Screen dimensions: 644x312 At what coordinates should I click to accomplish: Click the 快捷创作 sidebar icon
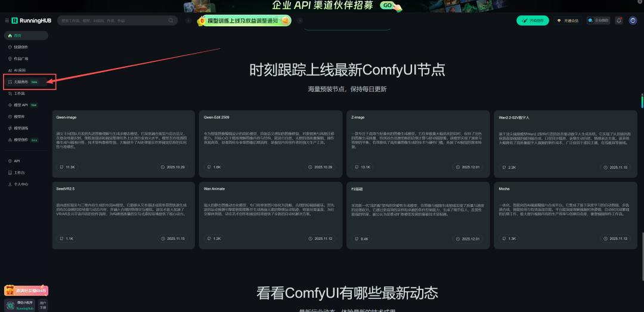[x=10, y=47]
